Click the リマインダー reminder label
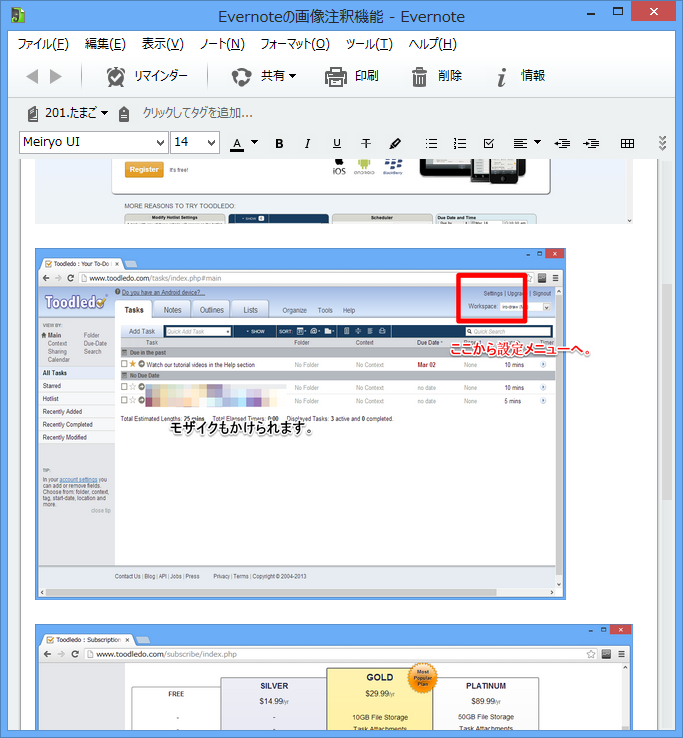The height and width of the screenshot is (738, 683). (x=161, y=76)
